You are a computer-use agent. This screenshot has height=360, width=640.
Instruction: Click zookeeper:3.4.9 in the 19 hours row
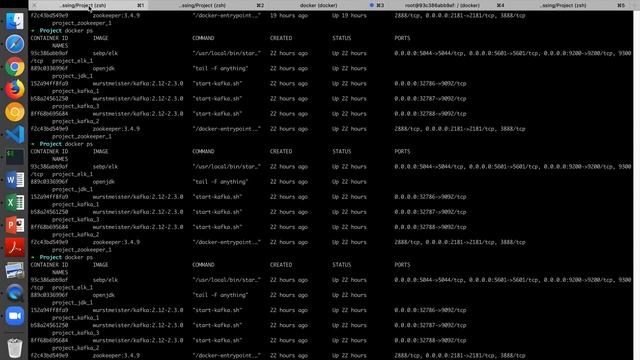tap(116, 16)
